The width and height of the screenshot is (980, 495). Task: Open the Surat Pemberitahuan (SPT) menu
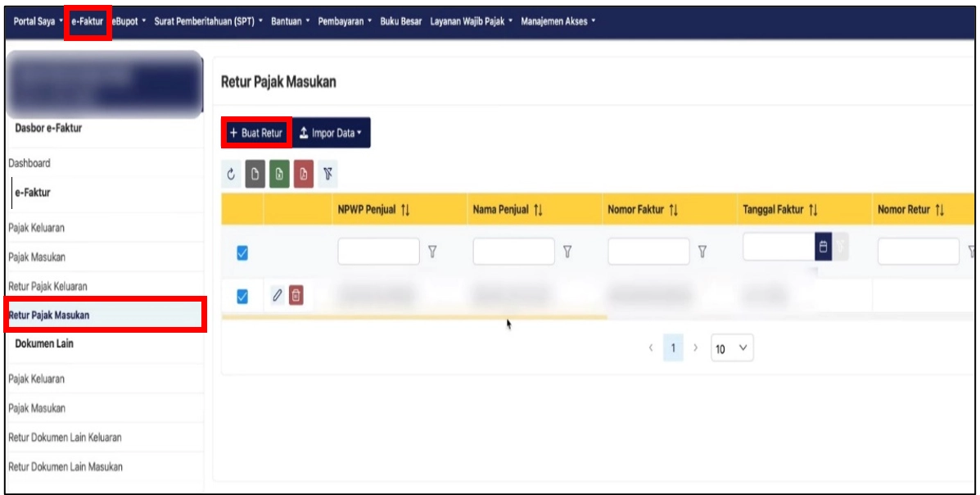(x=209, y=21)
